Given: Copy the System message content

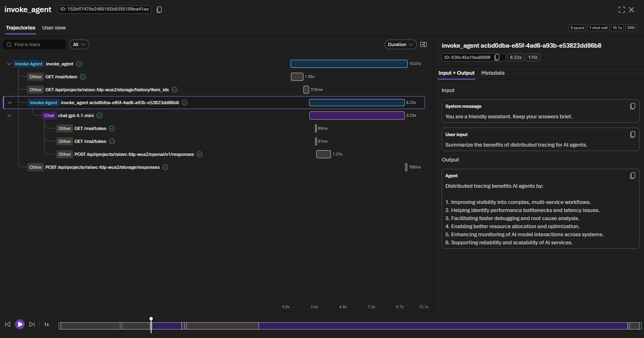Looking at the screenshot, I should (x=633, y=106).
